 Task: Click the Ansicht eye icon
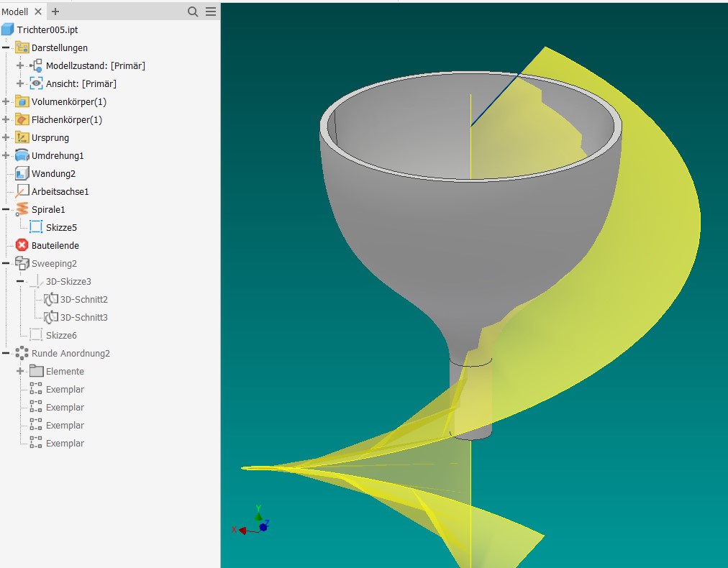click(x=36, y=83)
